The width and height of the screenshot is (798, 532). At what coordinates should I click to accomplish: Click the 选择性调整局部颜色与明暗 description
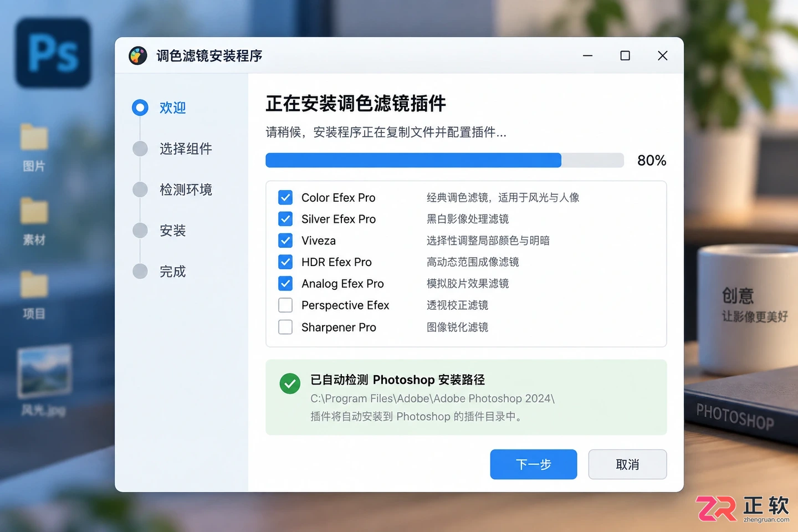click(488, 241)
